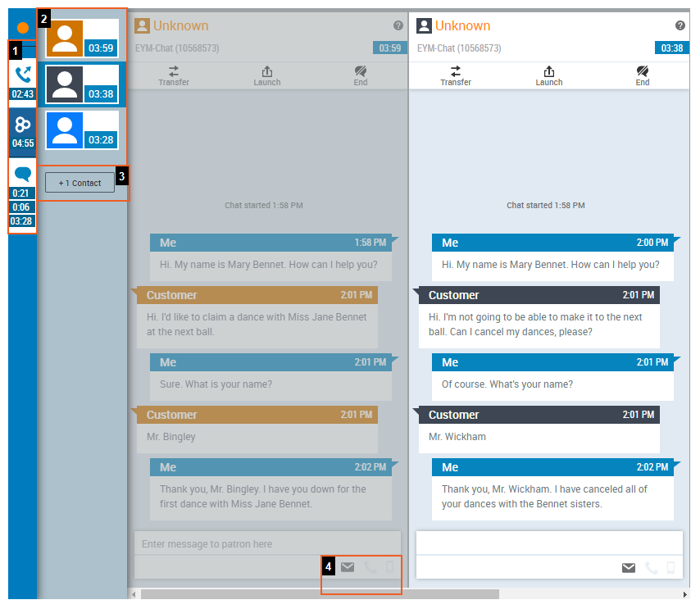Image resolution: width=700 pixels, height=609 pixels.
Task: Click the scrollbar right arrow
Action: coord(684,594)
